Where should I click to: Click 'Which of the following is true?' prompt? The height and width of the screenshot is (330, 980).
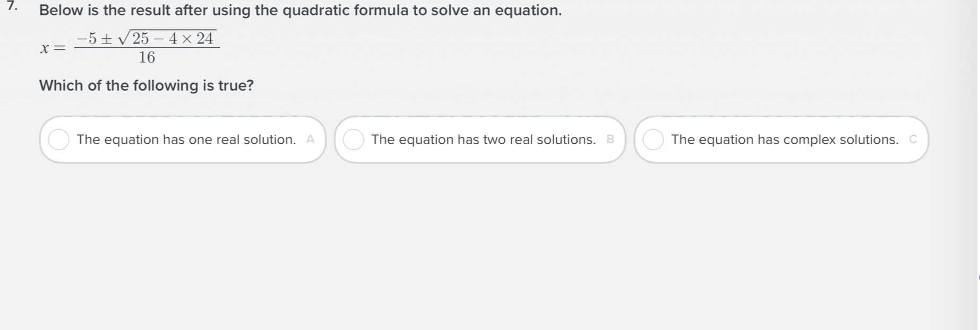click(146, 85)
